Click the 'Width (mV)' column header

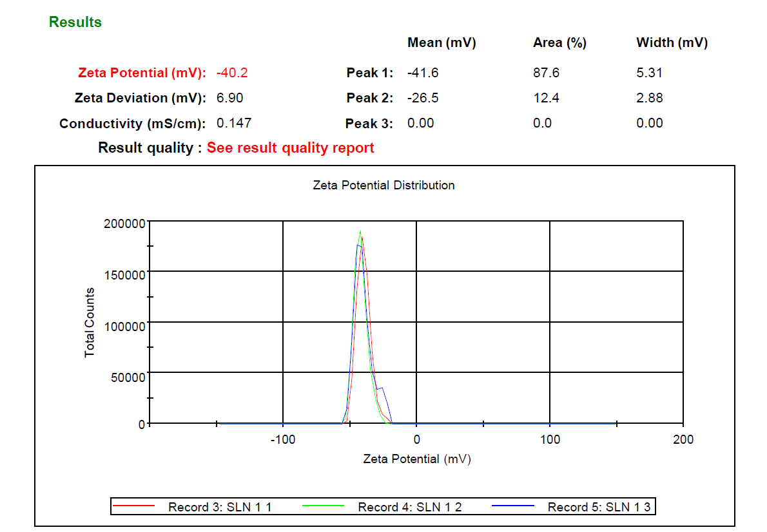coord(672,43)
